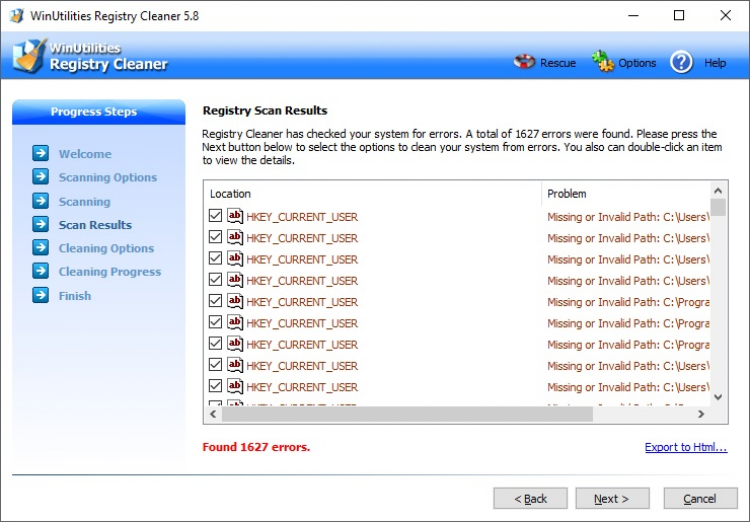Click the arrow icon beside Scan Results
750x522 pixels.
(x=41, y=224)
